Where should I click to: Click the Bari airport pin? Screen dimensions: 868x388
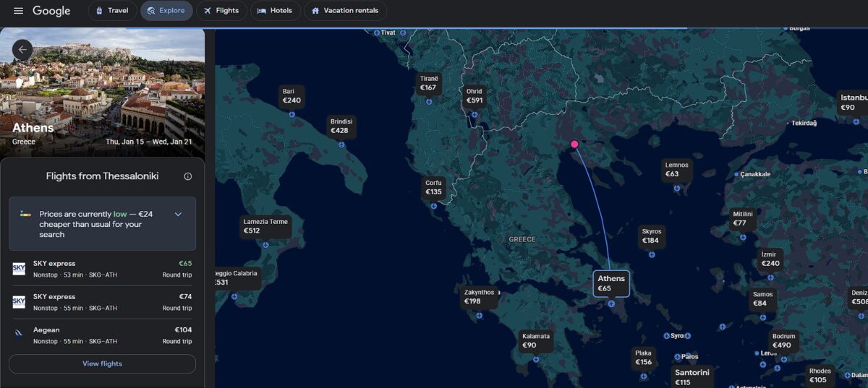pos(292,114)
